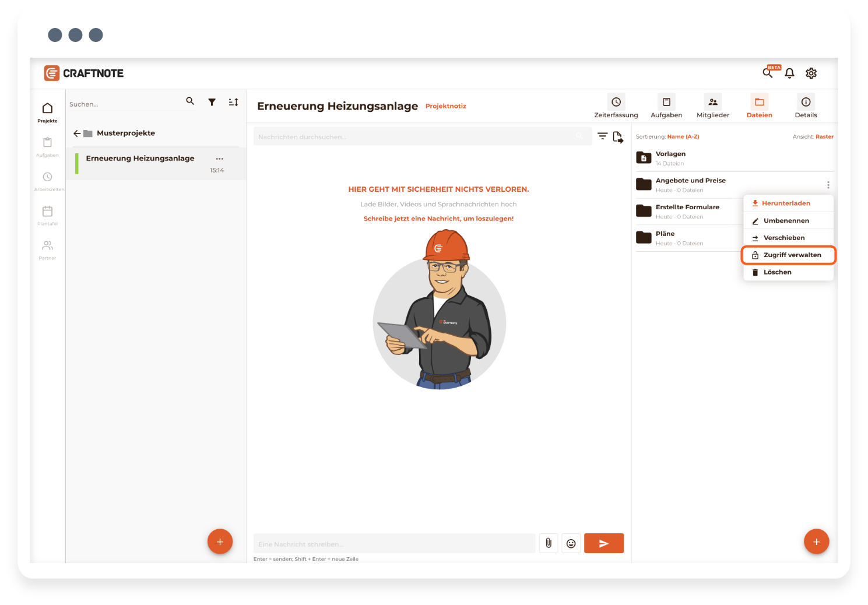The height and width of the screenshot is (605, 868).
Task: Open Zeiterfassung tab
Action: pyautogui.click(x=616, y=106)
